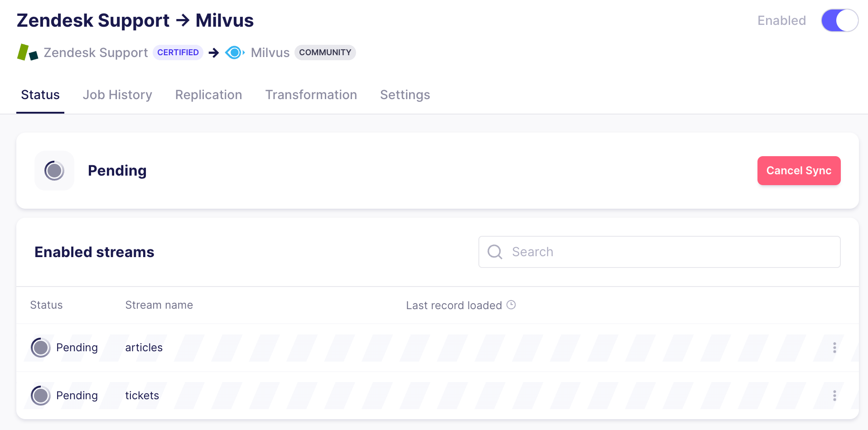Switch to the Job History tab
This screenshot has width=868, height=430.
tap(117, 95)
